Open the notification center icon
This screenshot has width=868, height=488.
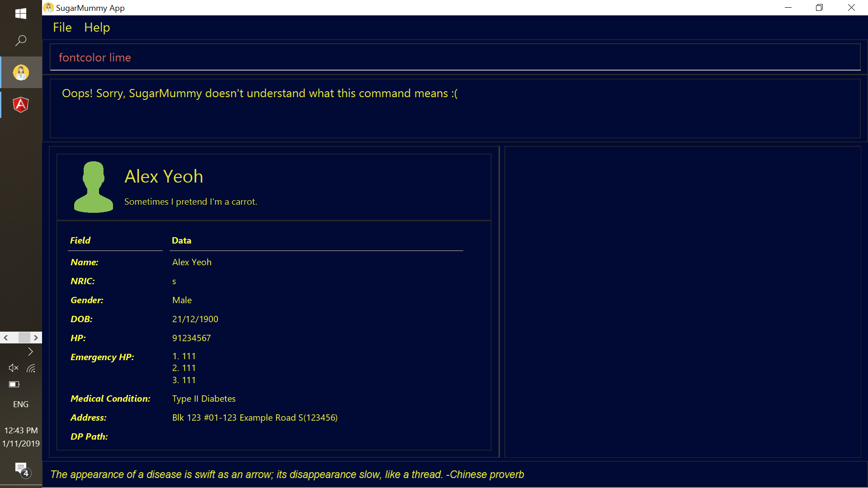click(21, 469)
